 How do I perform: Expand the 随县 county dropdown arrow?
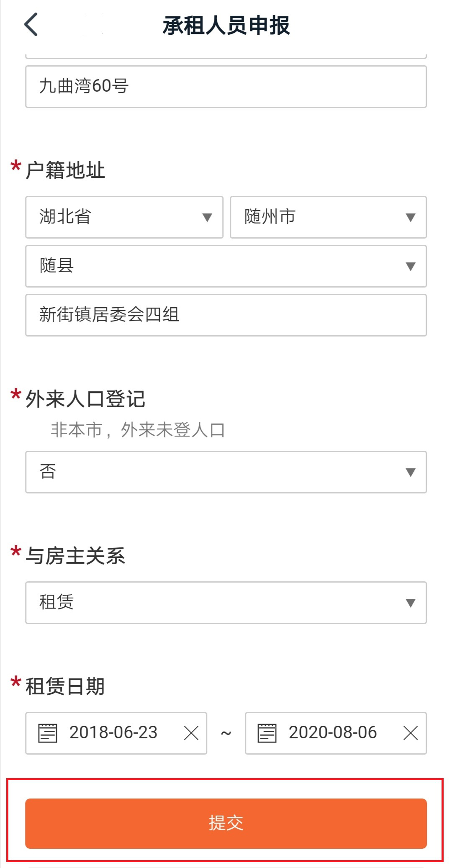(411, 266)
